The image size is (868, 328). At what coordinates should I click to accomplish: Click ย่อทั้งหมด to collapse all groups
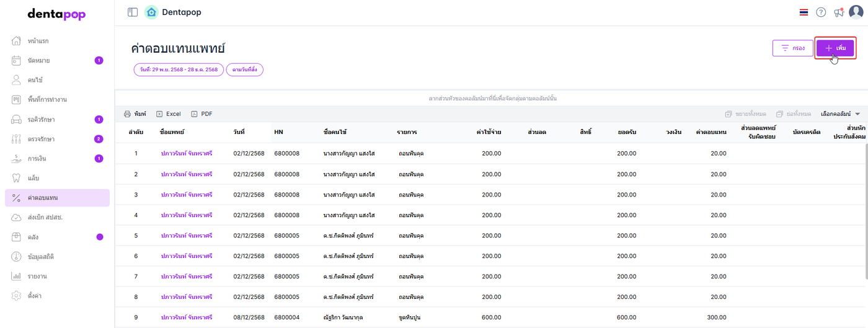click(794, 114)
